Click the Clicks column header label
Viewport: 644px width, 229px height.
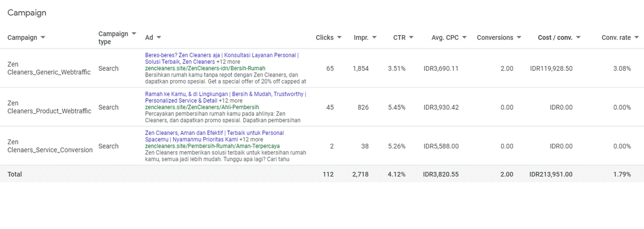pyautogui.click(x=324, y=37)
